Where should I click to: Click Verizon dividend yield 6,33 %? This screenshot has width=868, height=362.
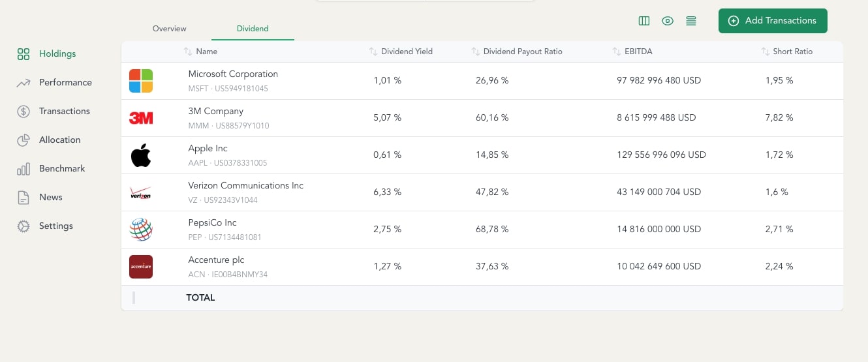click(x=388, y=192)
